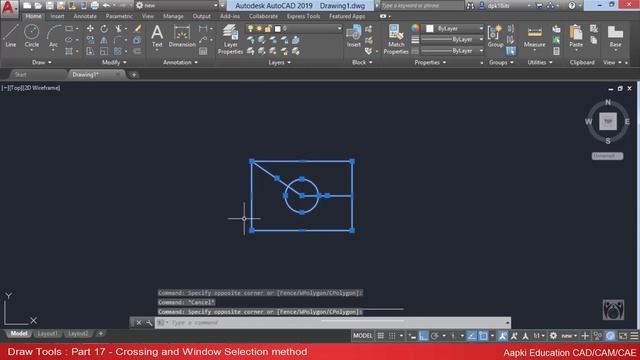This screenshot has height=360, width=640.
Task: Click the Insert block tool
Action: point(353,36)
